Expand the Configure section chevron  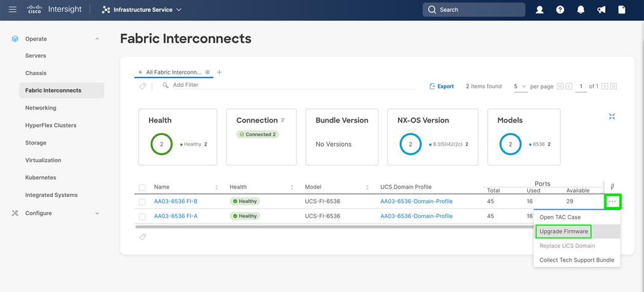[x=97, y=213]
